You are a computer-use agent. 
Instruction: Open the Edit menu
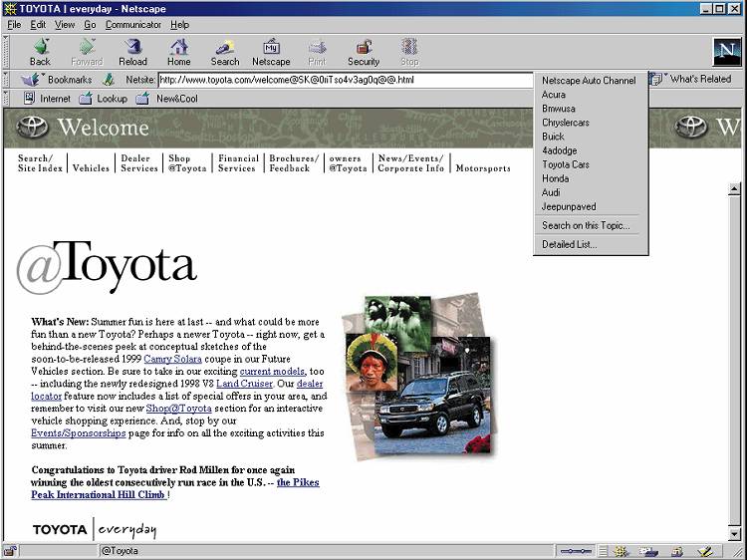coord(38,25)
